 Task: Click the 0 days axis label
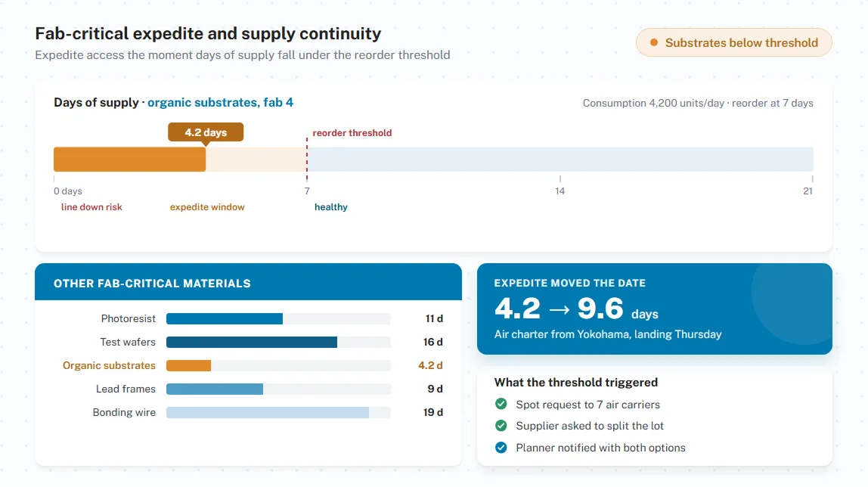(x=67, y=191)
